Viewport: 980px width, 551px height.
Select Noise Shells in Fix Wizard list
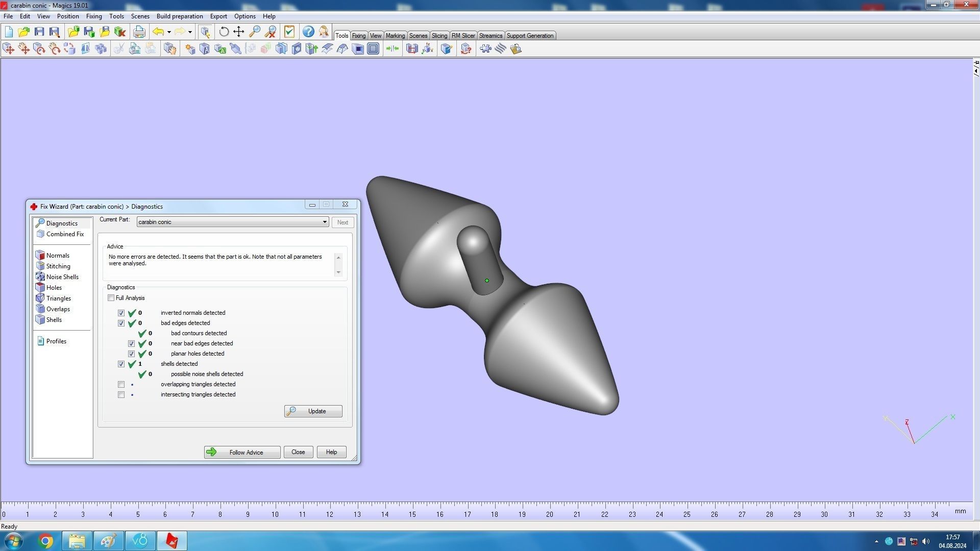62,277
